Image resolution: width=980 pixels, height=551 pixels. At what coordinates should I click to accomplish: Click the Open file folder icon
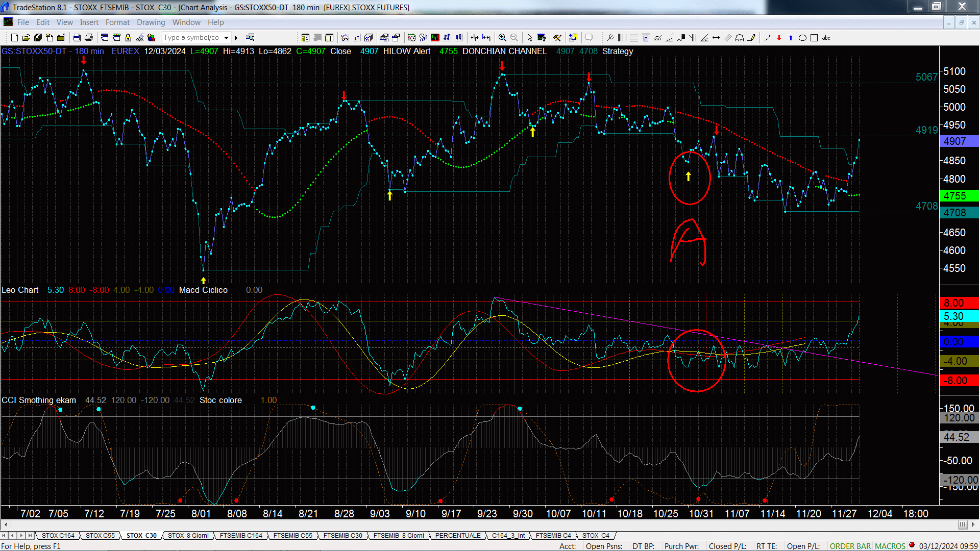26,38
